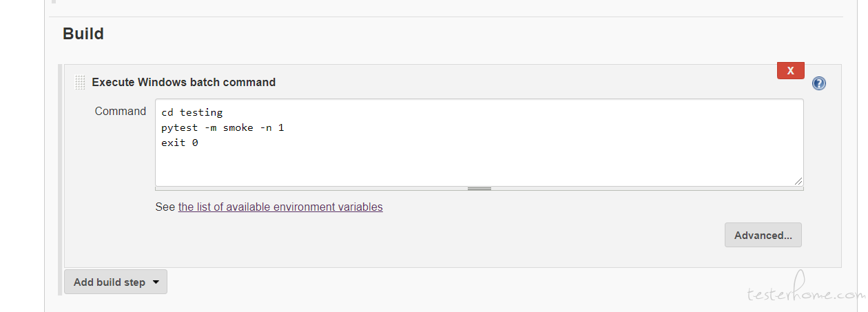868x312 pixels.
Task: Place cursor on the 'exit 0' line
Action: tap(180, 143)
